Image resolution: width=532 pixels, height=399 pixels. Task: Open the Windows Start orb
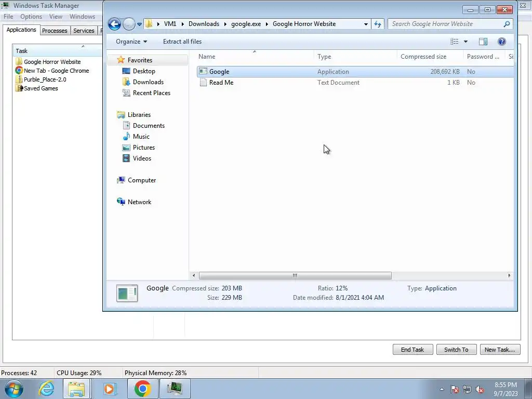(x=14, y=389)
